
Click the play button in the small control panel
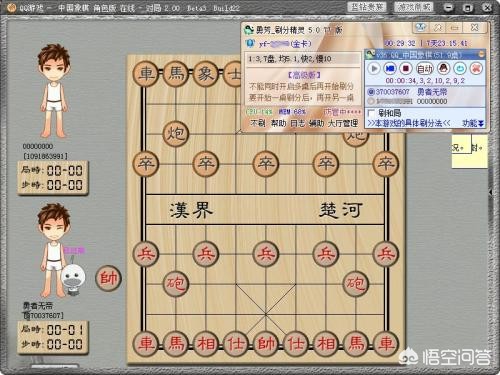(x=374, y=69)
